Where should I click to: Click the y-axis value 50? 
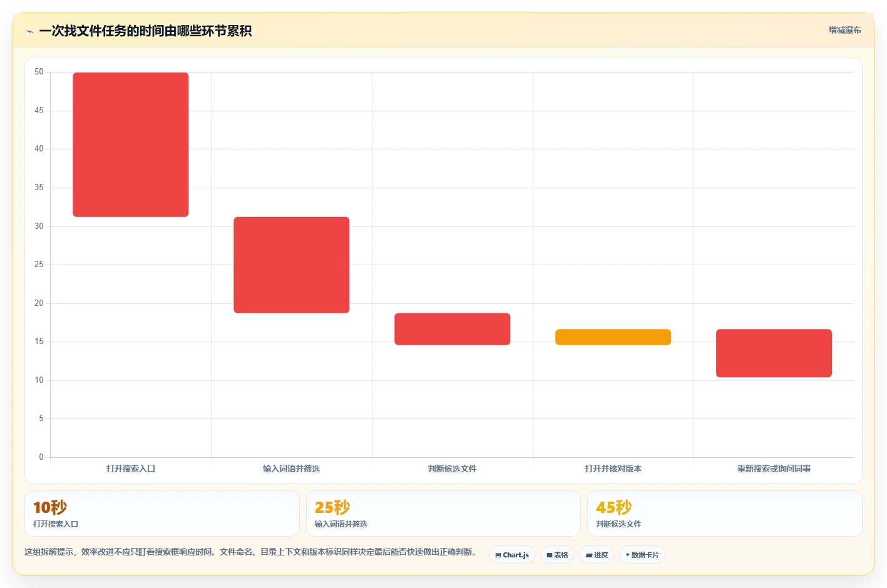coord(39,72)
